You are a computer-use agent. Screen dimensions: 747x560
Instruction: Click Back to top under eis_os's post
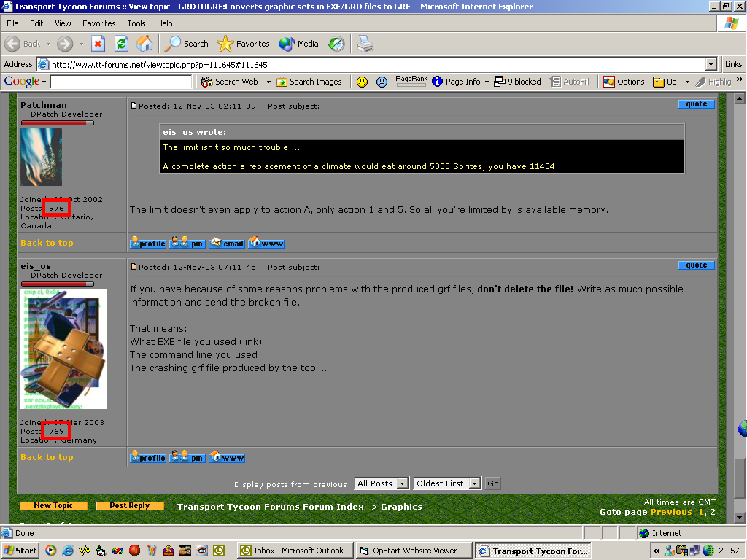[x=47, y=457]
